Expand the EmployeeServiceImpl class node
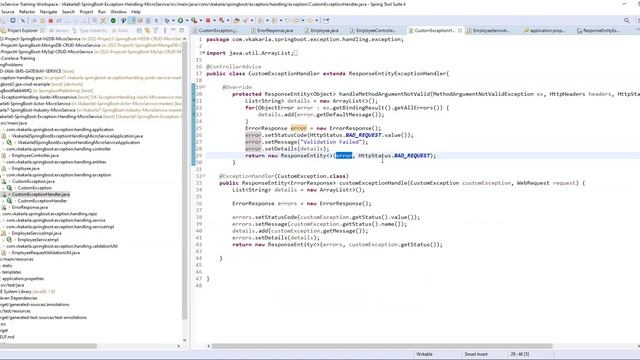 point(3,240)
